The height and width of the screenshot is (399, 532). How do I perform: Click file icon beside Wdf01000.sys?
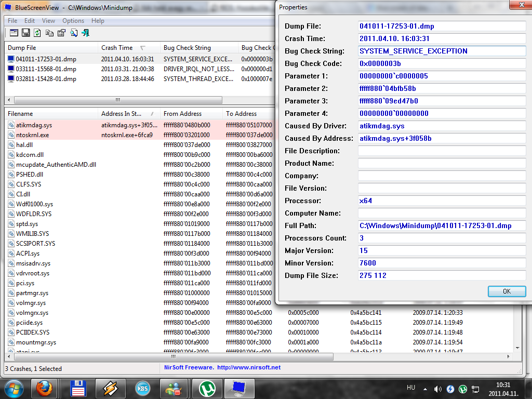coord(11,204)
